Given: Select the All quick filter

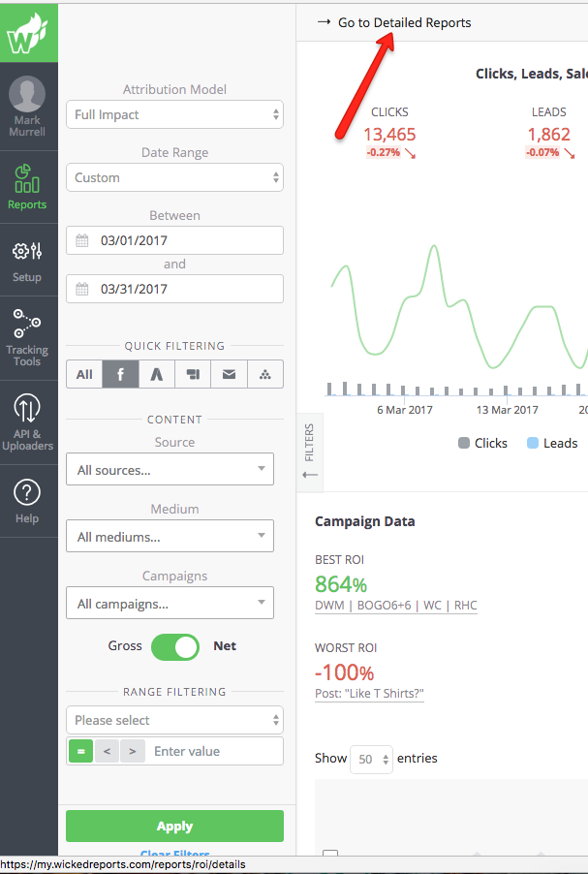Looking at the screenshot, I should [84, 374].
